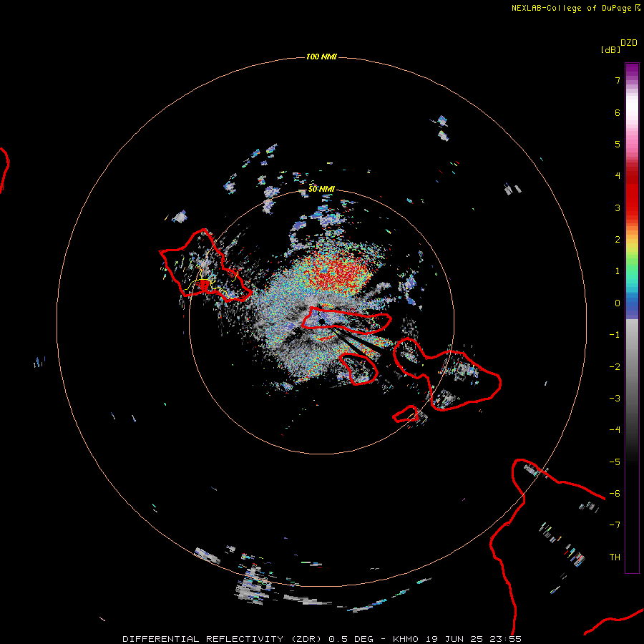Click the DIFFERENTIAL REFLECTIVITY (ZDR) caption text

pyautogui.click(x=222, y=639)
